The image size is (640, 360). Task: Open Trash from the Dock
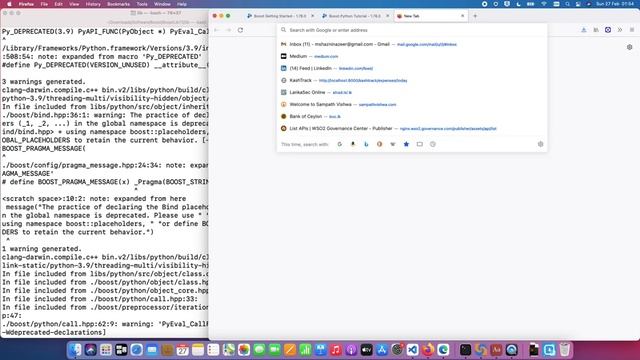[x=564, y=350]
